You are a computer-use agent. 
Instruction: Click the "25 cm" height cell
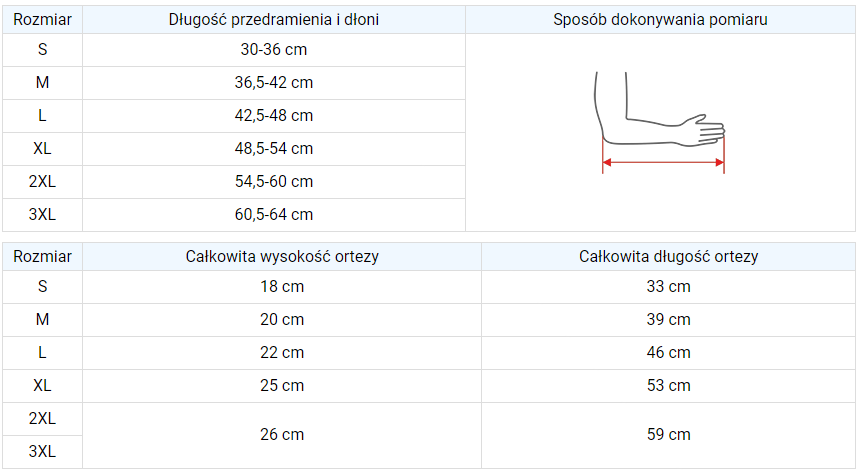282,386
